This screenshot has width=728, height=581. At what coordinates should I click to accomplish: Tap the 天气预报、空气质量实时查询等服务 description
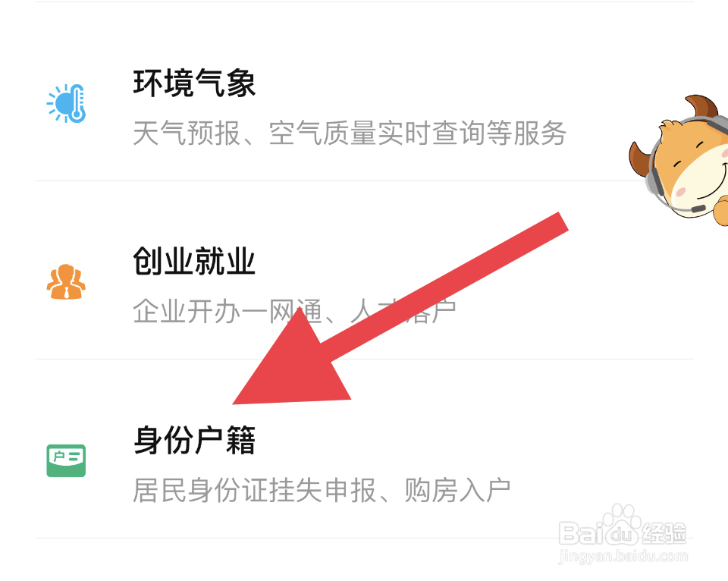point(349,133)
